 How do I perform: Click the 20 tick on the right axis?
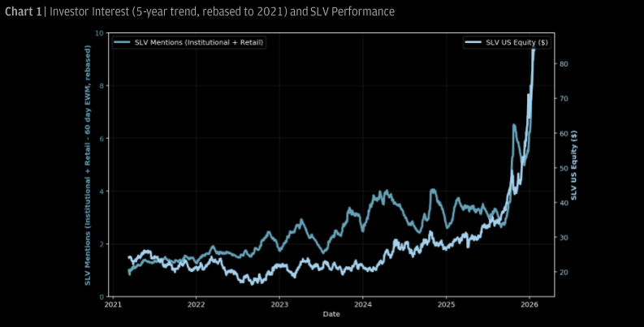tap(564, 272)
